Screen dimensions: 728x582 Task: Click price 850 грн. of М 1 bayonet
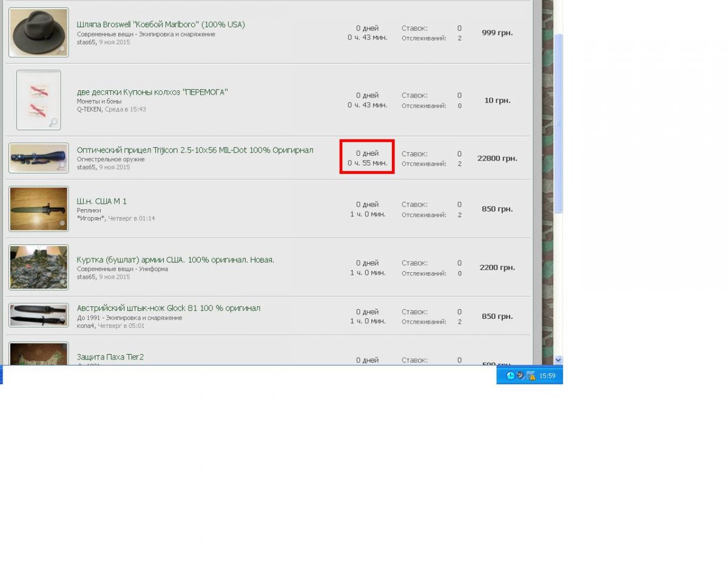(497, 209)
